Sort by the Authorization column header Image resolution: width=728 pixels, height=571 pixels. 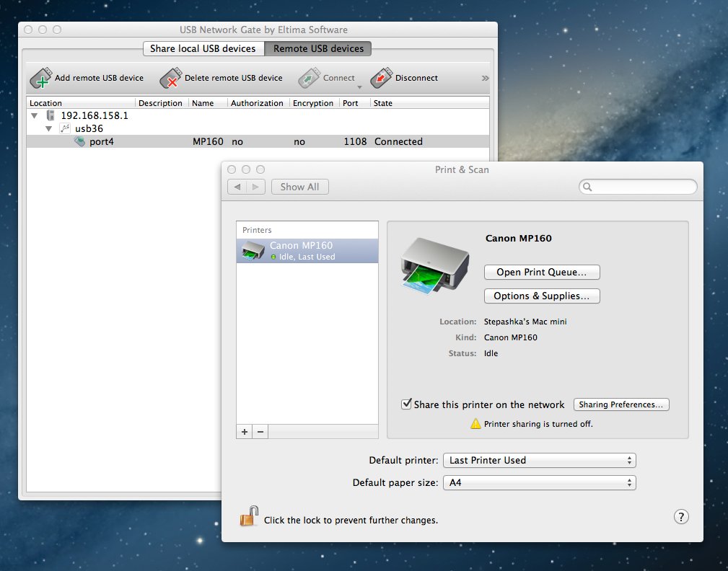point(258,103)
